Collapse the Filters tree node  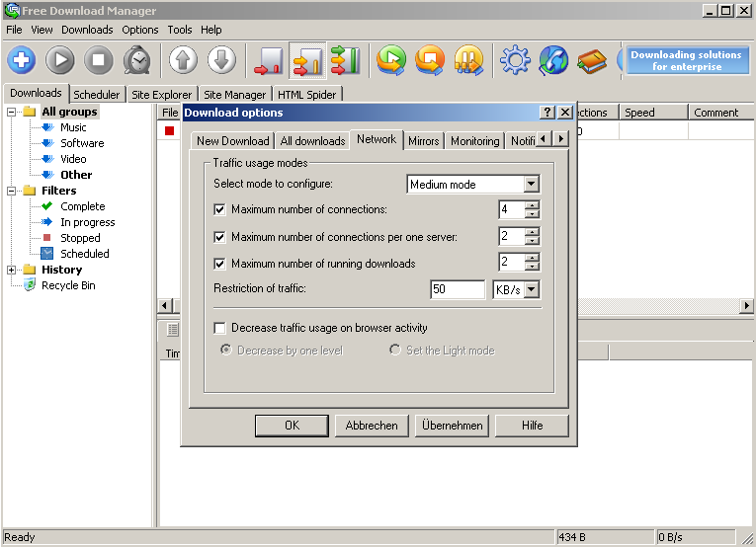12,191
